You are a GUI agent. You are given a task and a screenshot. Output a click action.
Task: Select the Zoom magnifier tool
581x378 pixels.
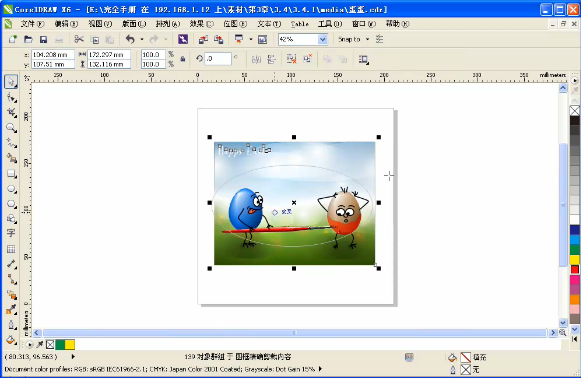coord(11,128)
